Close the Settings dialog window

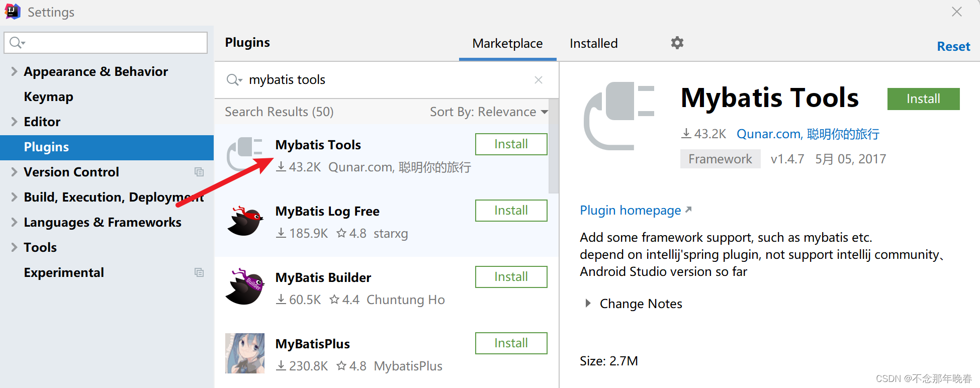point(957,12)
